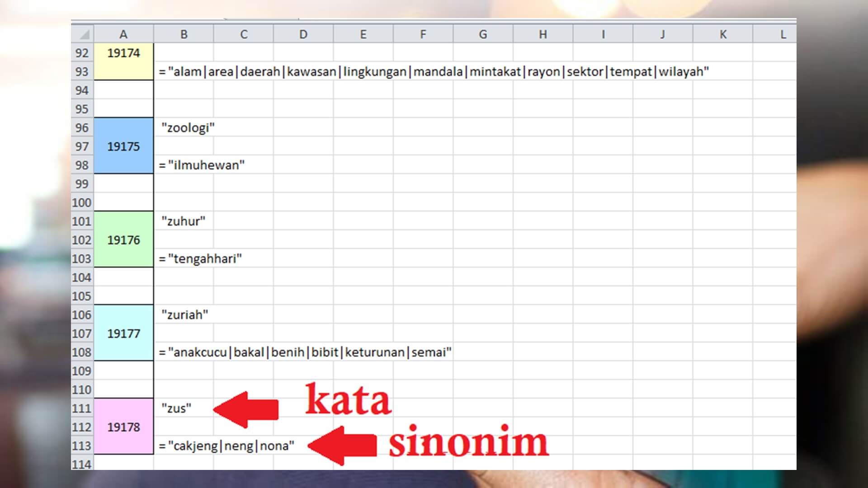Select row 92 by its row header
This screenshot has width=868, height=488.
click(x=82, y=52)
